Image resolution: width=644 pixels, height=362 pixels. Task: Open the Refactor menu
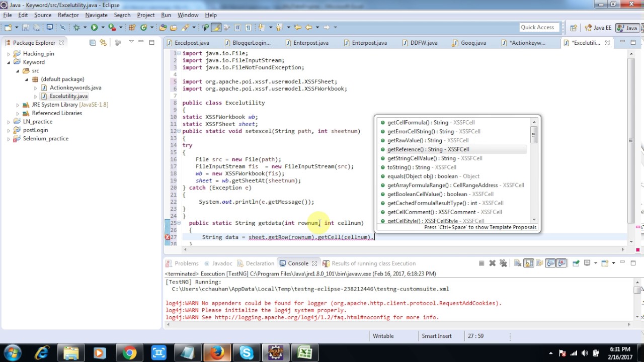click(68, 15)
